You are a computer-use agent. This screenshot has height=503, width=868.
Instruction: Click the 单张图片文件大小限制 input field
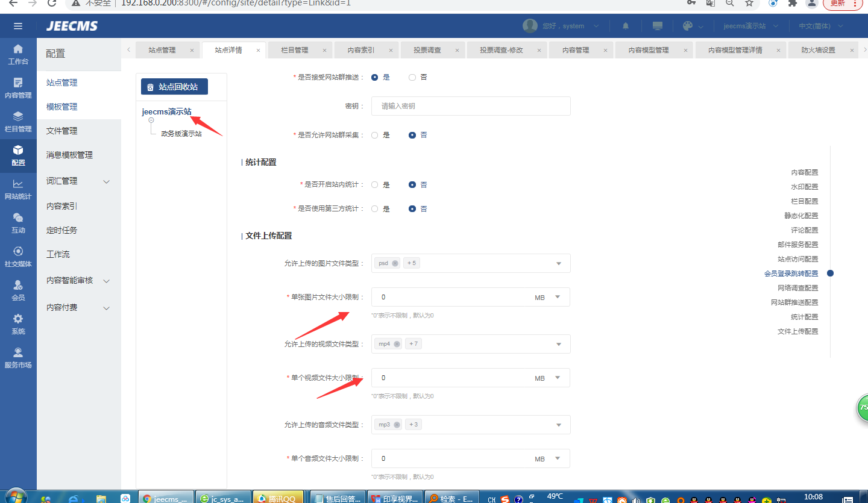pyautogui.click(x=449, y=297)
